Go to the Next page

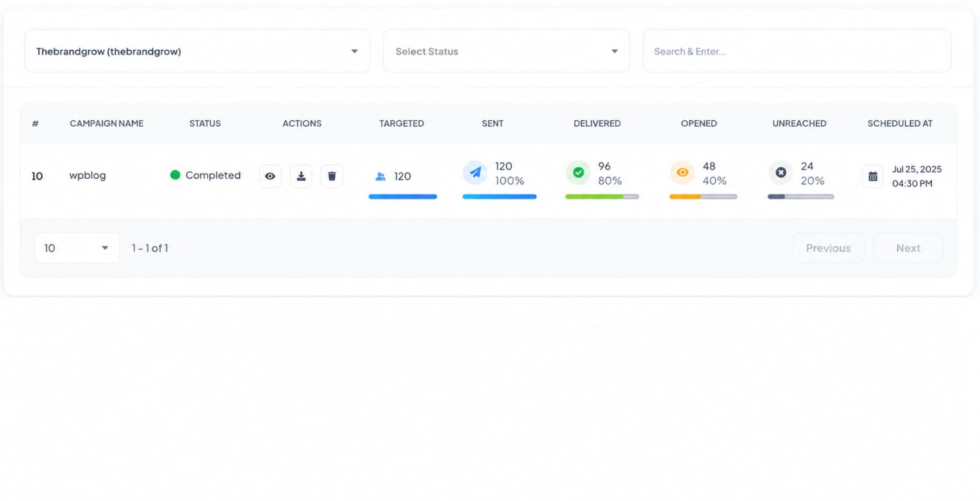(908, 248)
